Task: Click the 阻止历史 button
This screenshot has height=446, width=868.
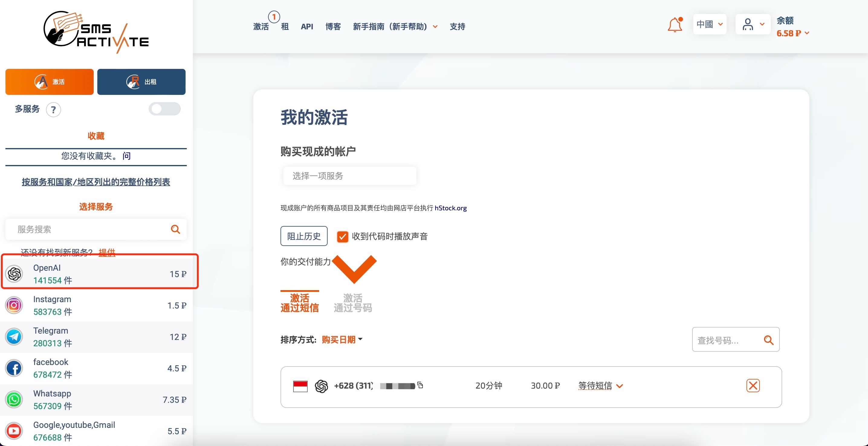Action: click(x=304, y=236)
